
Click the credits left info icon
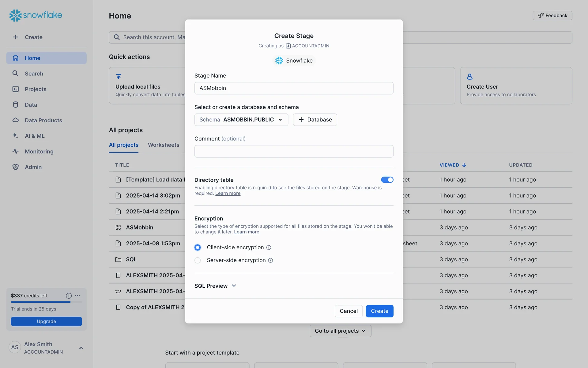(x=69, y=296)
